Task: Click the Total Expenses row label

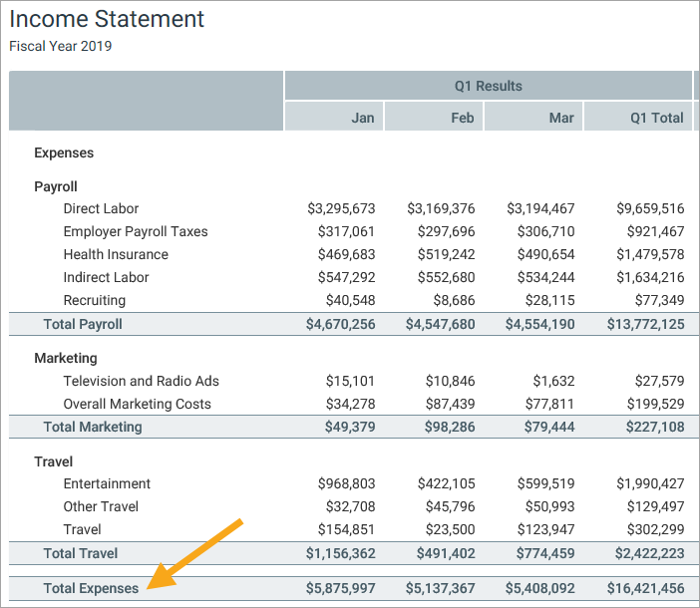Action: coord(91,588)
